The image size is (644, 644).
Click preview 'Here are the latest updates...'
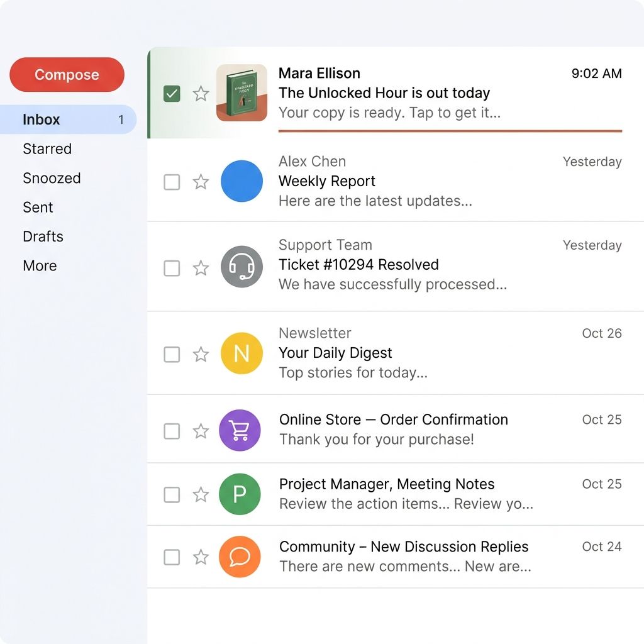375,201
